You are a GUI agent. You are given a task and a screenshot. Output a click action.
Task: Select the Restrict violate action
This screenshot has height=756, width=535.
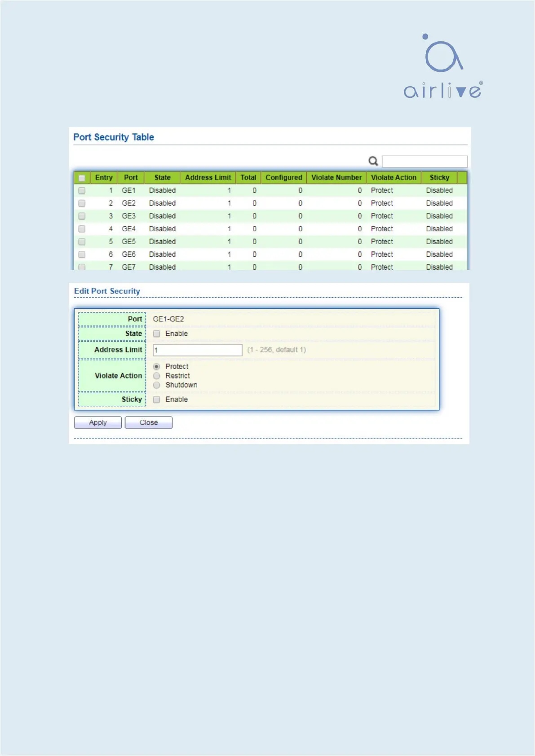[156, 376]
